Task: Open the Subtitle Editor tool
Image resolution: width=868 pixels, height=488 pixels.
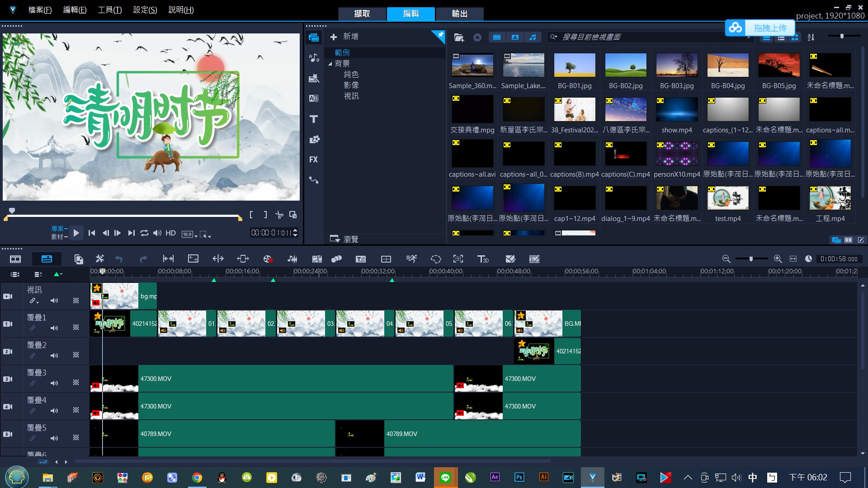Action: [x=361, y=259]
